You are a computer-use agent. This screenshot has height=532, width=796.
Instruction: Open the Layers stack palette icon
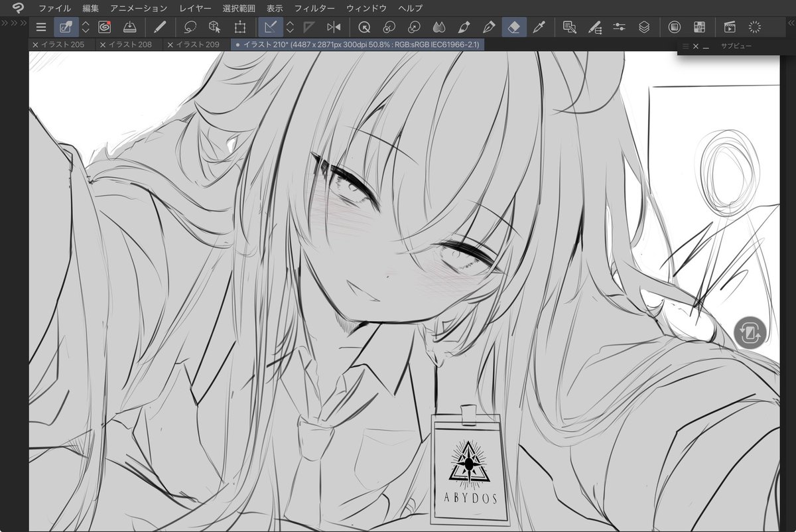tap(644, 27)
